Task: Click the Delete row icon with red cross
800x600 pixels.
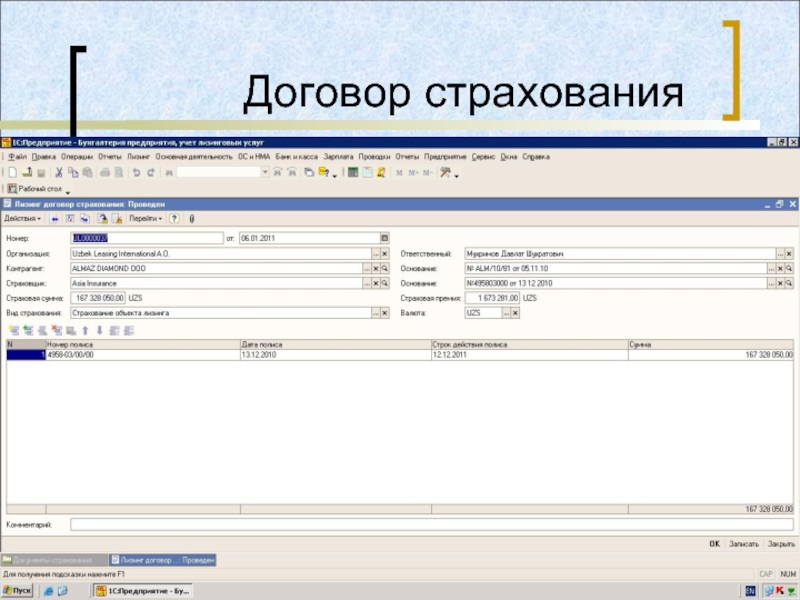Action: pos(57,331)
